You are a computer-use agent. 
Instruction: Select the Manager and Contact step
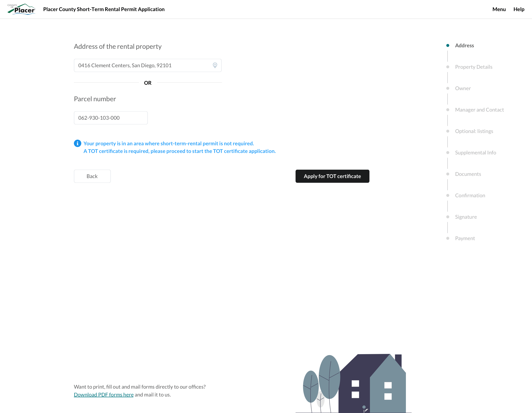(479, 110)
